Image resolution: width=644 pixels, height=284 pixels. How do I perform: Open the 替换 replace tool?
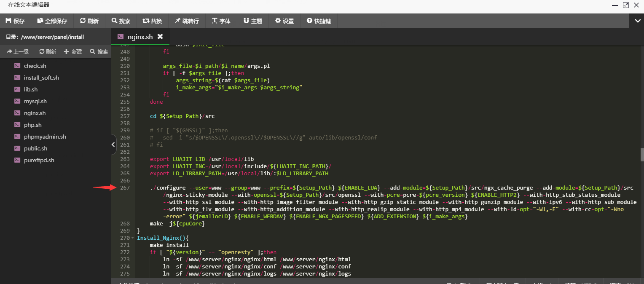pos(152,21)
